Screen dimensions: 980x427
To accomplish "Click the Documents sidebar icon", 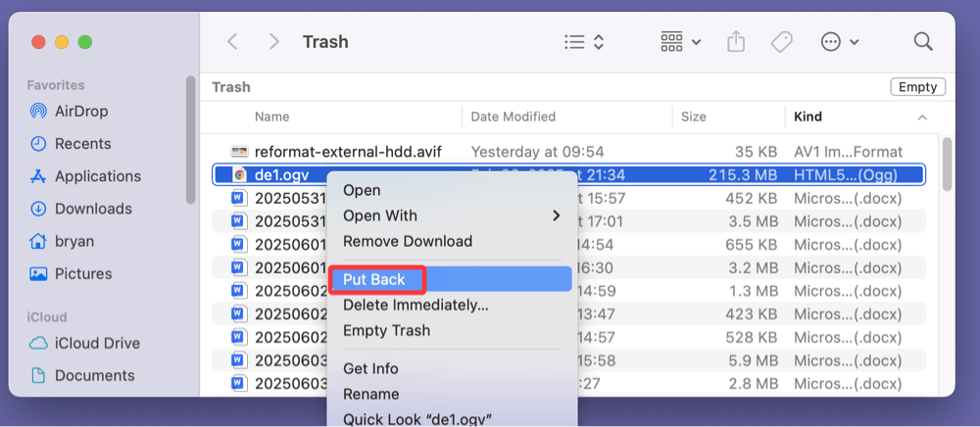I will (x=38, y=375).
